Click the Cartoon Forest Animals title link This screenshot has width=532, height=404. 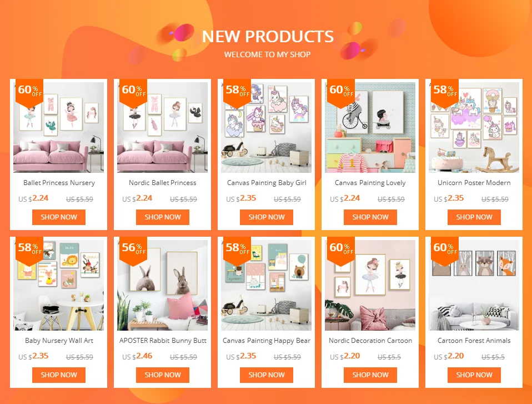[474, 341]
